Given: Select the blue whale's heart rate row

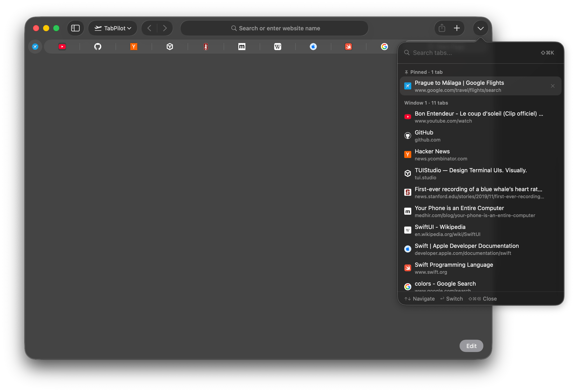Looking at the screenshot, I should tap(480, 192).
